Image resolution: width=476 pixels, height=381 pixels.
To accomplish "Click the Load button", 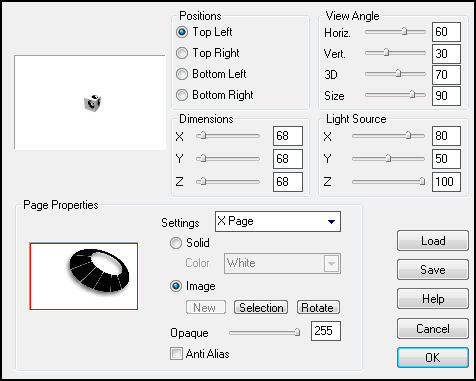I will [x=433, y=241].
